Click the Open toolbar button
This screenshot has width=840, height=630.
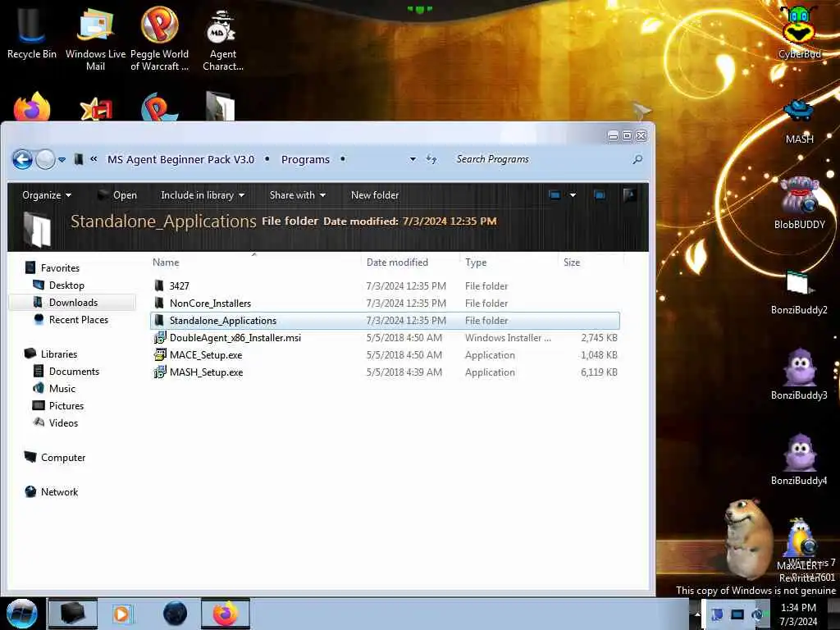[x=117, y=195]
